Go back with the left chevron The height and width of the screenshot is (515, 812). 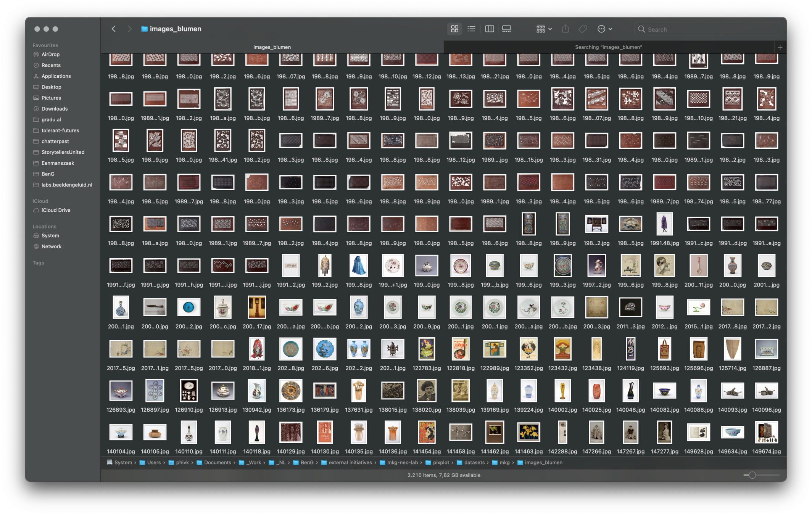pos(114,29)
